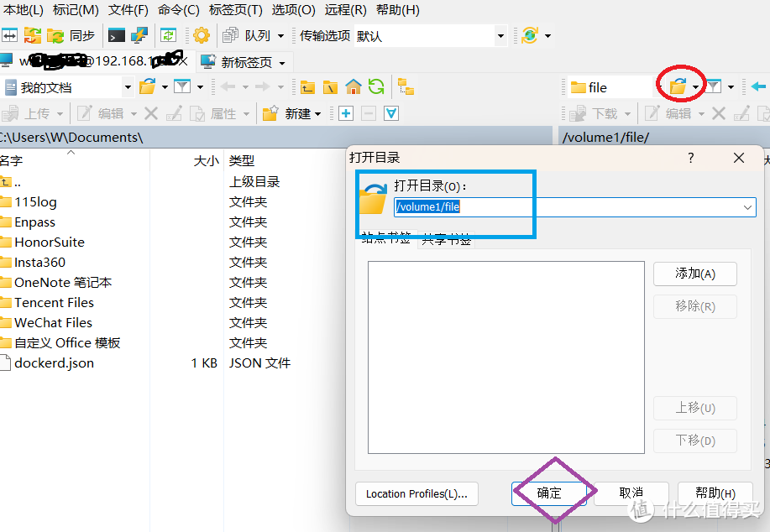Expand the /volume1/file path combo box dropdown
This screenshot has width=770, height=532.
746,207
